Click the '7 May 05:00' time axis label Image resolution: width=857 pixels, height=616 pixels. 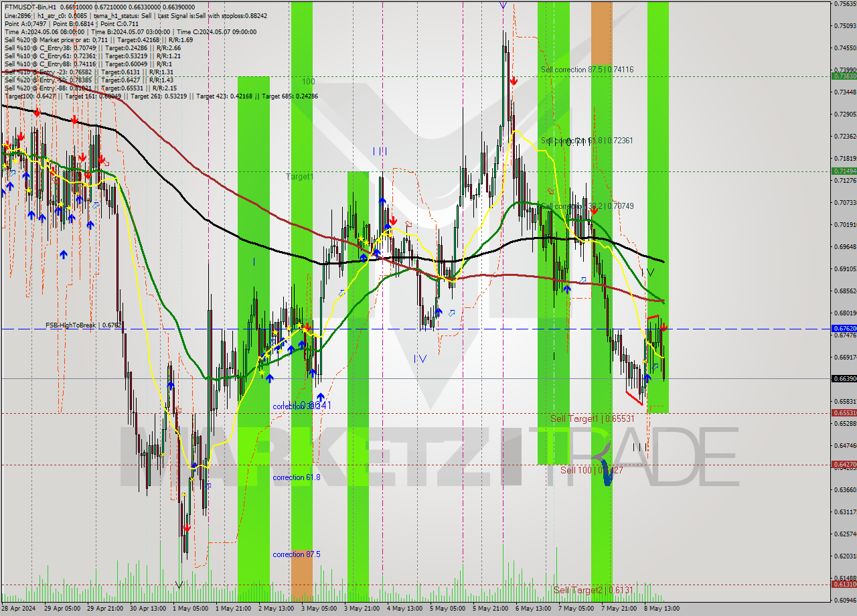pyautogui.click(x=576, y=609)
